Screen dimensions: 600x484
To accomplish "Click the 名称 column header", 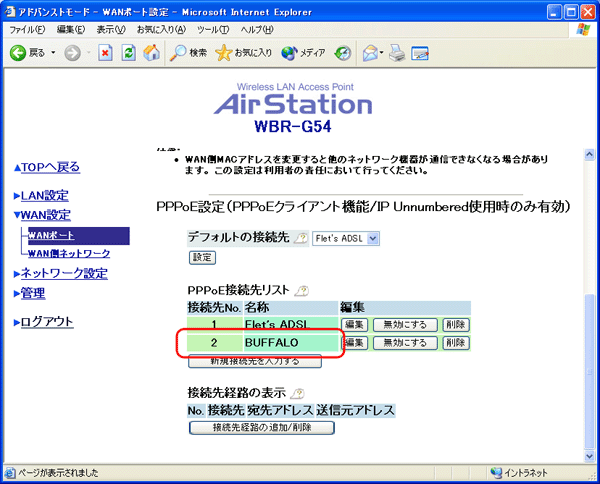I will coord(291,308).
